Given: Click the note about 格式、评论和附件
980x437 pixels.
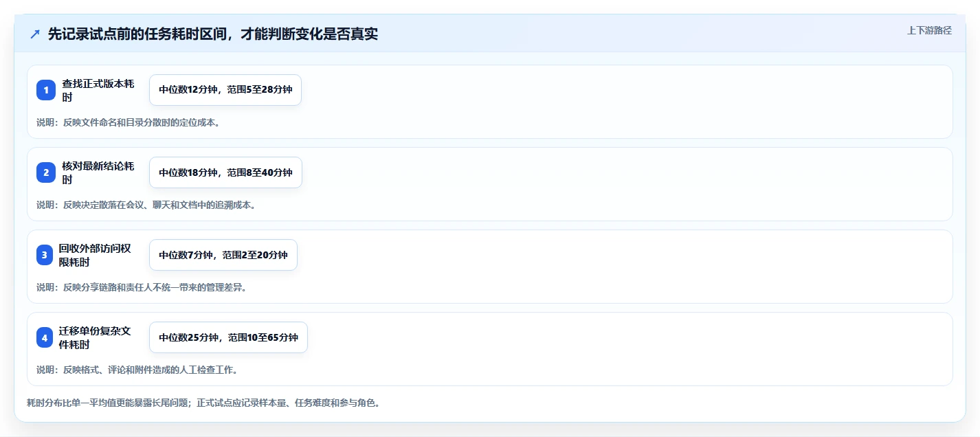Looking at the screenshot, I should [137, 370].
